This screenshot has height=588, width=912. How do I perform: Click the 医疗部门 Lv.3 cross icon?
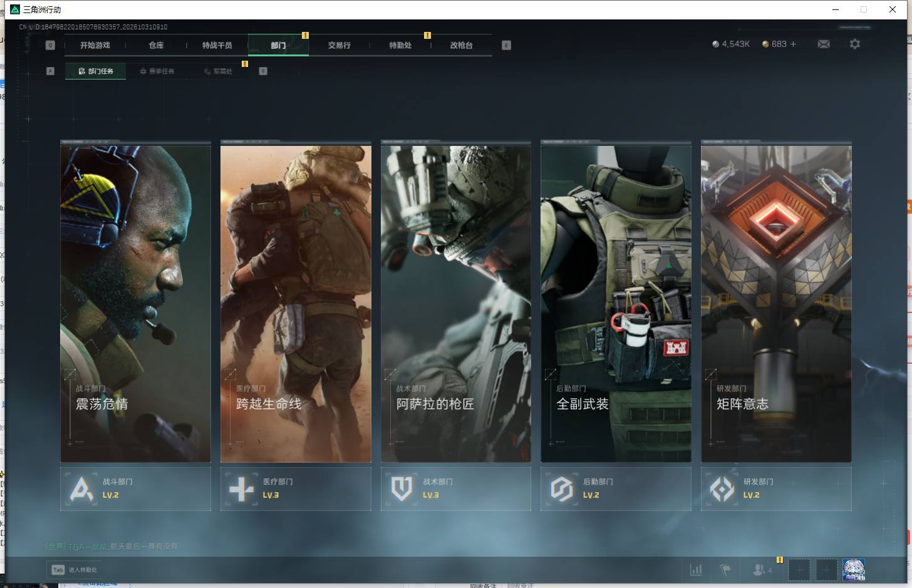click(x=241, y=489)
